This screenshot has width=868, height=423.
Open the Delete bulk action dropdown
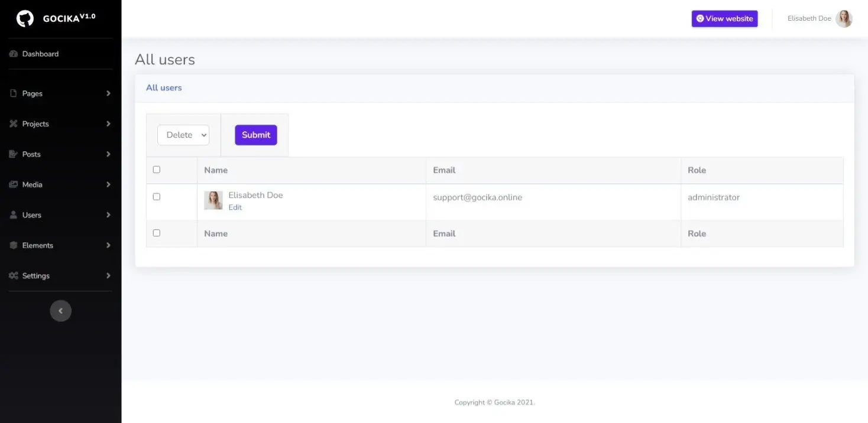(x=183, y=135)
